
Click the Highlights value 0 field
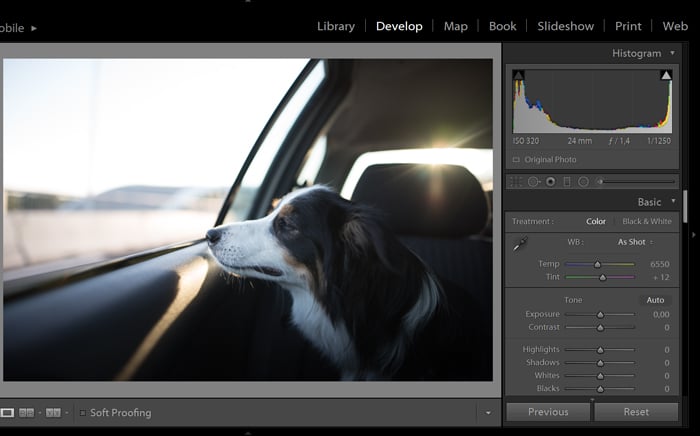[x=667, y=349]
